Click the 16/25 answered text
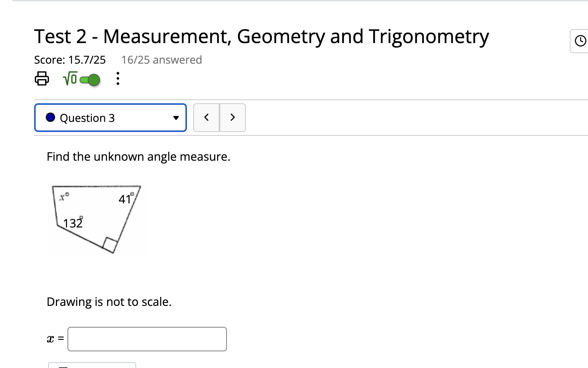The image size is (588, 368). pyautogui.click(x=161, y=60)
